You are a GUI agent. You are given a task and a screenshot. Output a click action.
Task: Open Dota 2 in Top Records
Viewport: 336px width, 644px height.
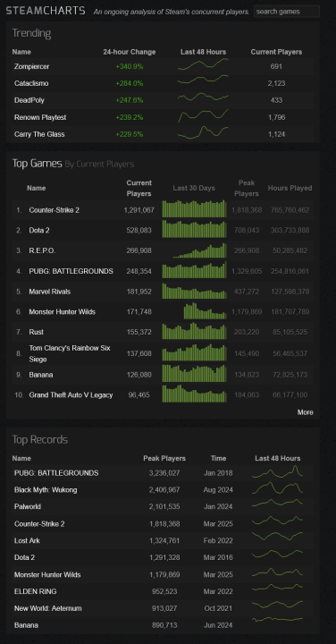[x=25, y=558]
